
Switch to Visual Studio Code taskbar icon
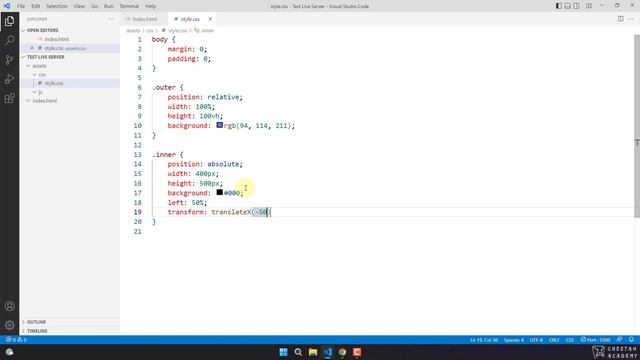[327, 352]
